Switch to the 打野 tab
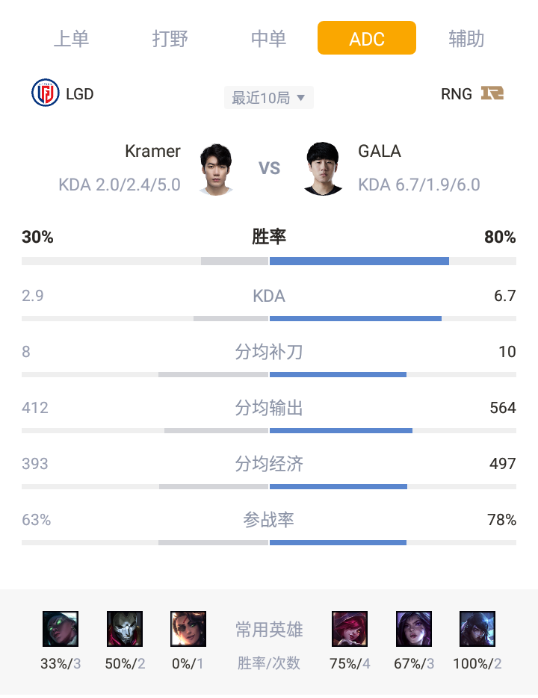The width and height of the screenshot is (538, 698). [x=170, y=38]
